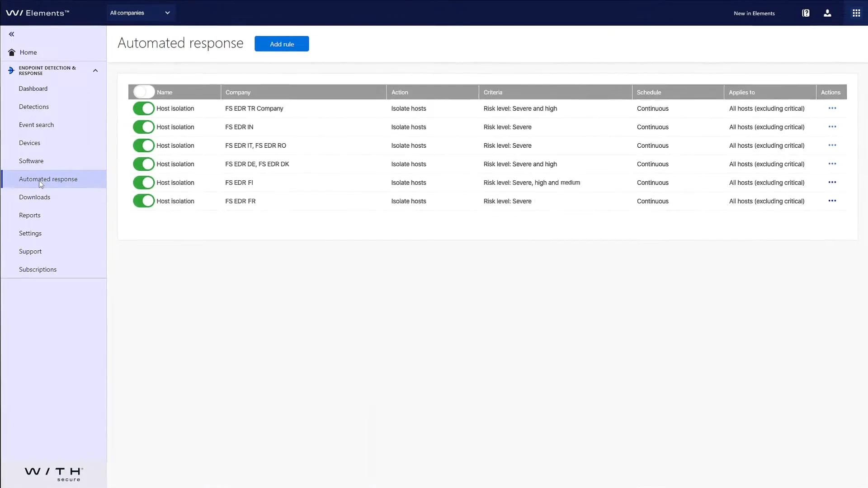Click Applies to cell in FS EDR TR Company row

pos(767,108)
